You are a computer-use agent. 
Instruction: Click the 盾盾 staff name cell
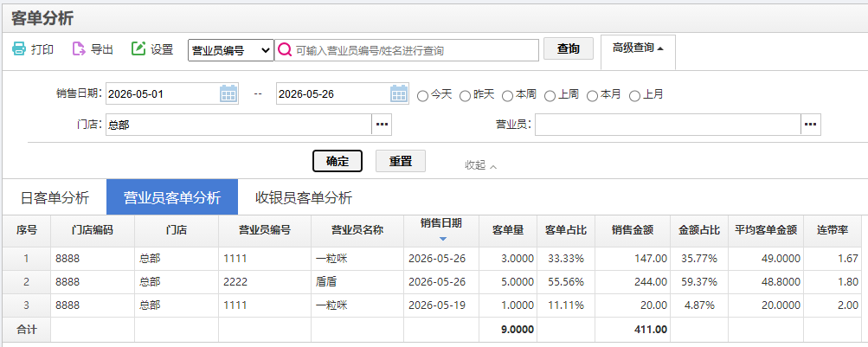(x=357, y=282)
